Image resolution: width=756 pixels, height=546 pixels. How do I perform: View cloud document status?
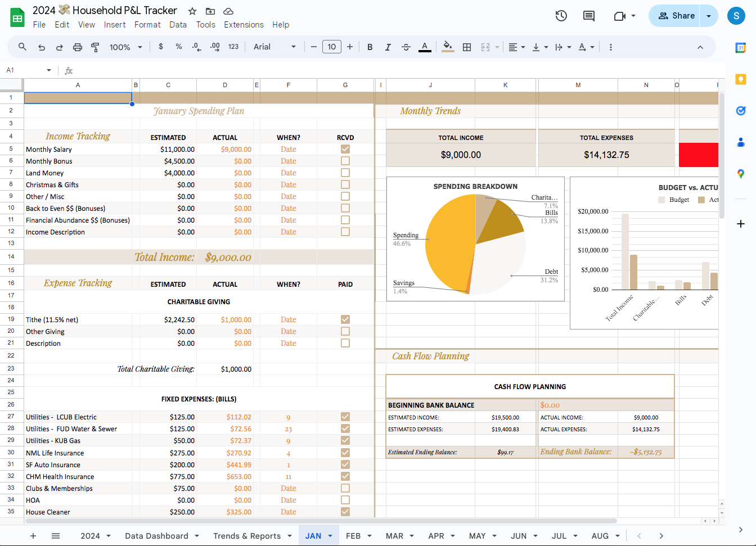(228, 11)
